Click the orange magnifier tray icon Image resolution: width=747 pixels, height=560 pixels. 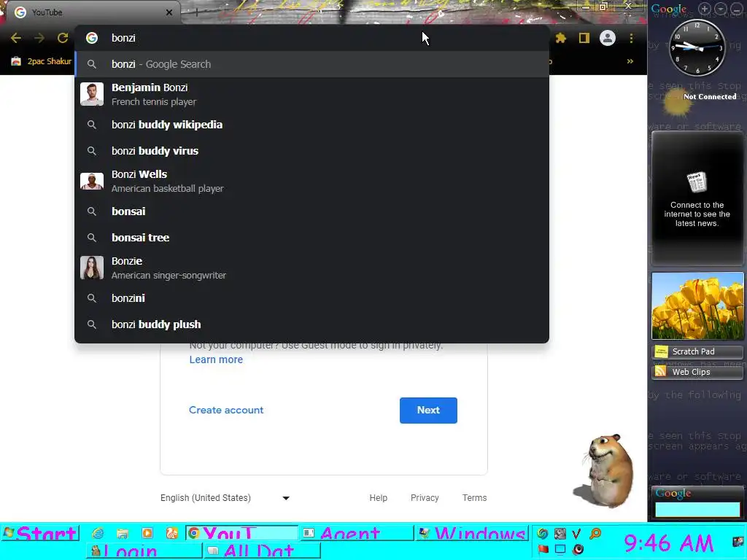click(x=595, y=533)
